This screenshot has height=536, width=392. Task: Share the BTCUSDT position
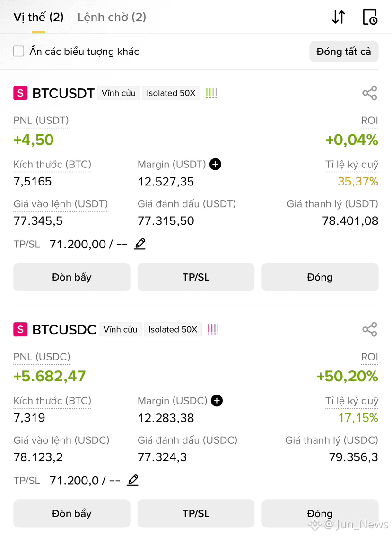[x=370, y=93]
